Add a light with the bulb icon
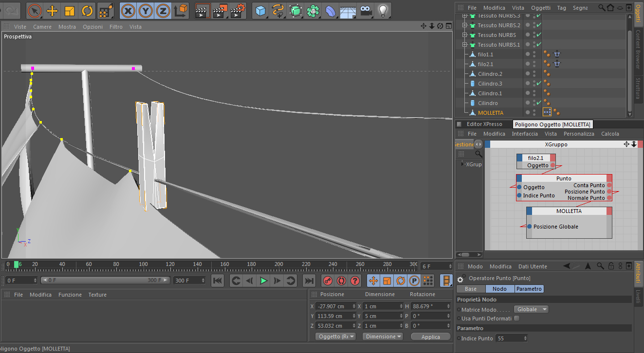 tap(383, 10)
